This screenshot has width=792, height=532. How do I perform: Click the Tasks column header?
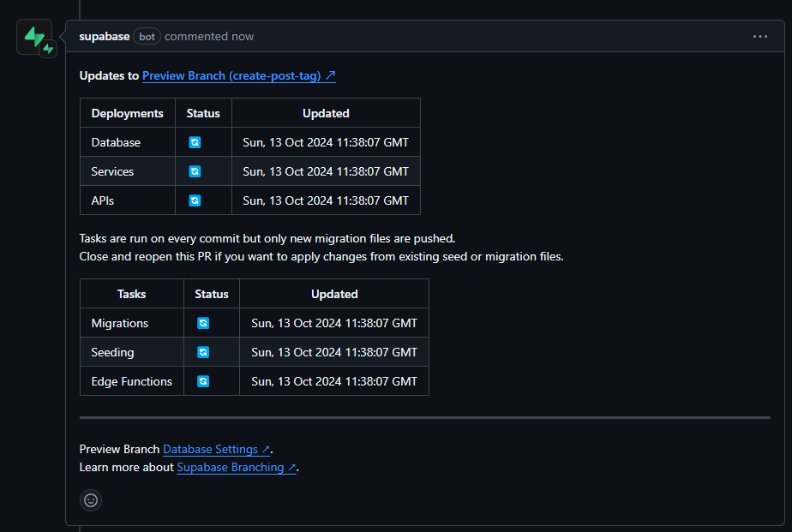[x=131, y=294]
